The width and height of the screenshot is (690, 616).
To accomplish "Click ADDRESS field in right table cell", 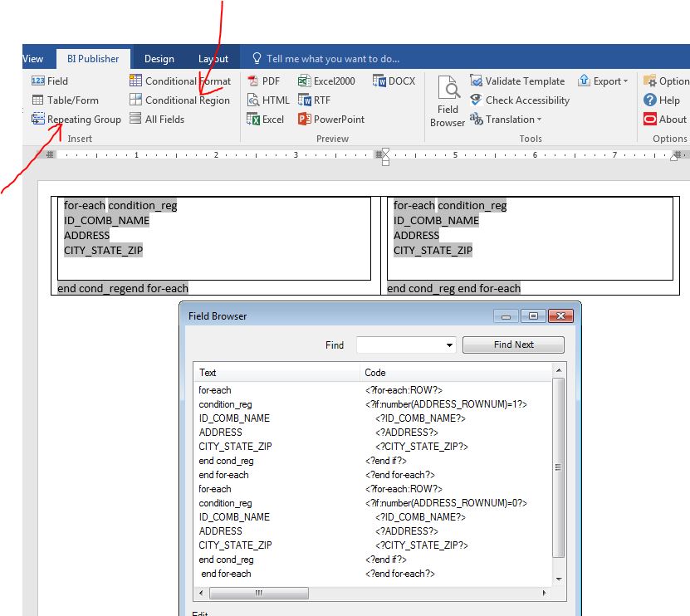I will [x=416, y=236].
